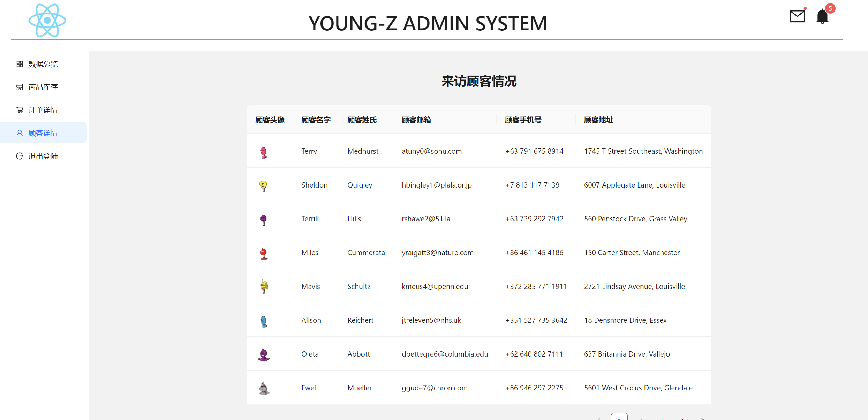The height and width of the screenshot is (420, 868).
Task: Click the 顾客详情 user icon
Action: (x=20, y=133)
